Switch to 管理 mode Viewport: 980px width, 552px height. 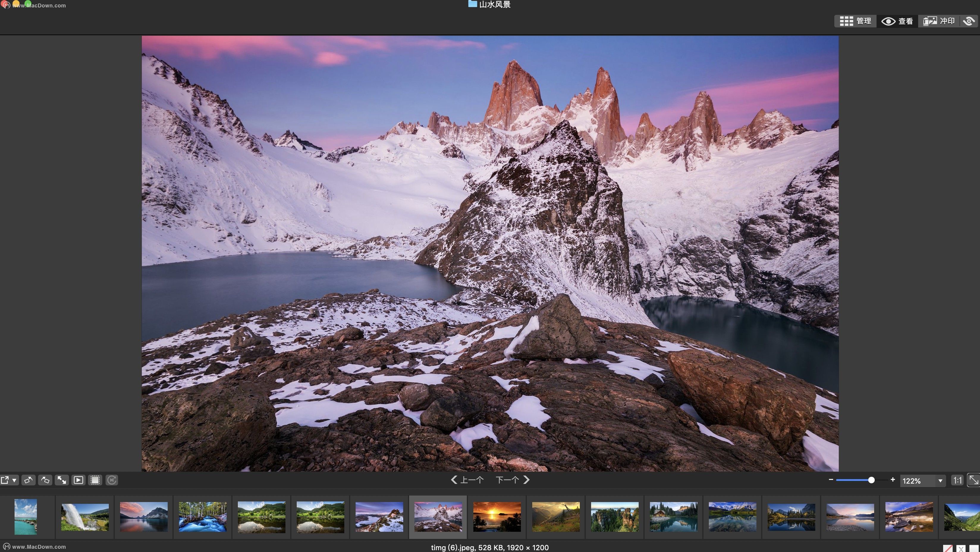[855, 21]
